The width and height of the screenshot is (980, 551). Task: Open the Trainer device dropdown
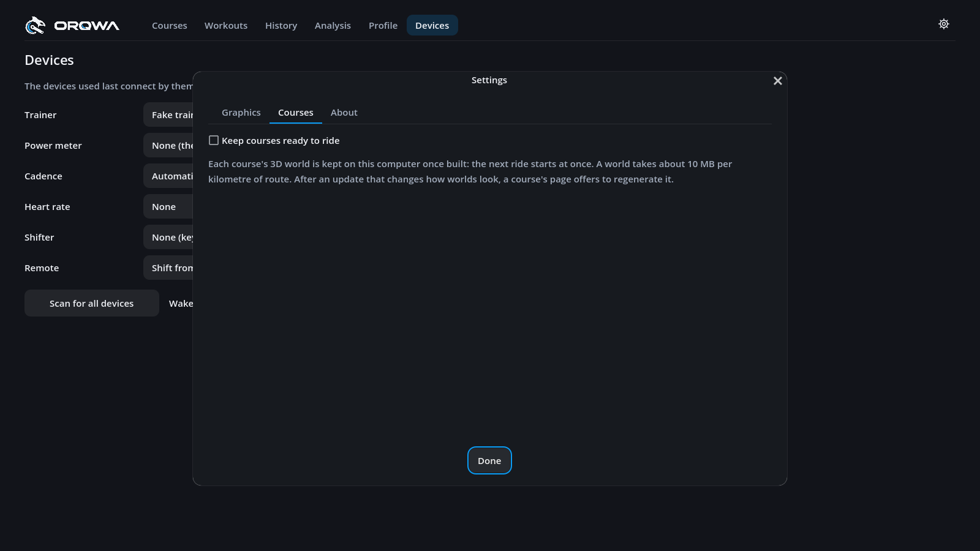(x=168, y=114)
